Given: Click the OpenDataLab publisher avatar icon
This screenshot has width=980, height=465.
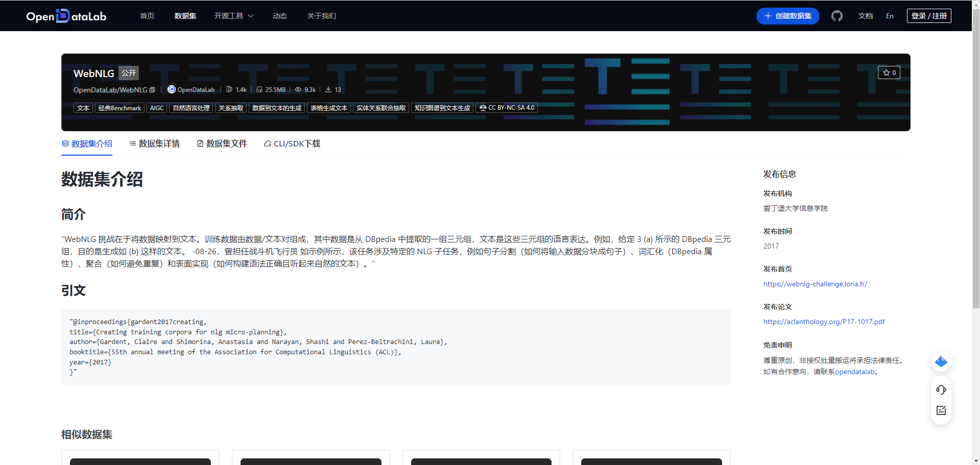Looking at the screenshot, I should [x=172, y=89].
